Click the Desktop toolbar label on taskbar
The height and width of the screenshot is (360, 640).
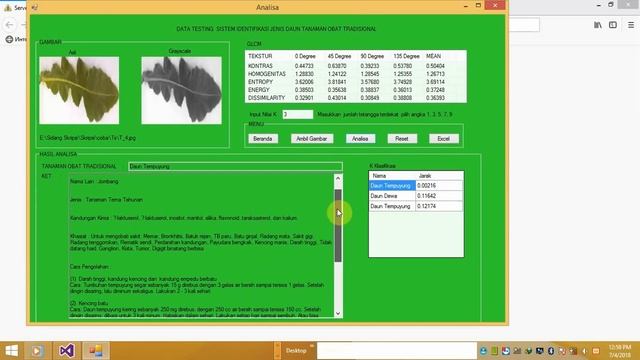(x=296, y=351)
